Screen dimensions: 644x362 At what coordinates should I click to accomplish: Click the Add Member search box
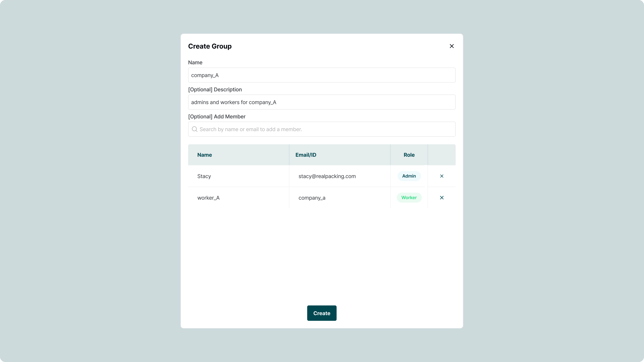(325, 129)
